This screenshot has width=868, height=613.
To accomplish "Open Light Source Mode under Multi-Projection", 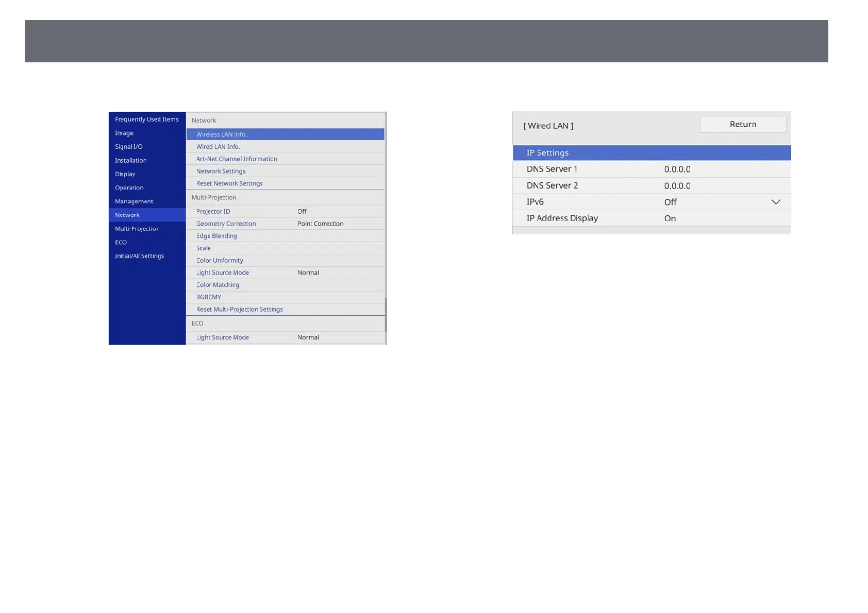I will pos(285,273).
